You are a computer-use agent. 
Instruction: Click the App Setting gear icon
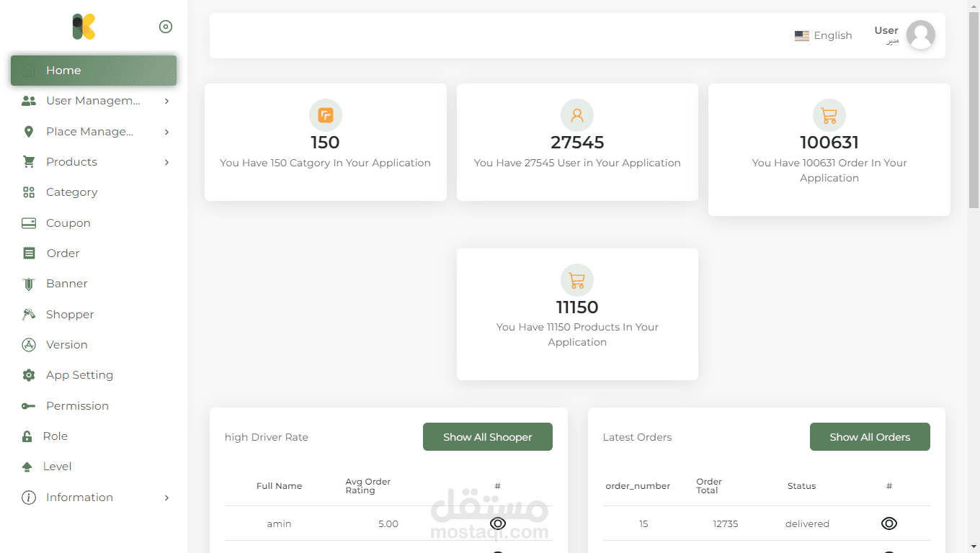pyautogui.click(x=29, y=375)
